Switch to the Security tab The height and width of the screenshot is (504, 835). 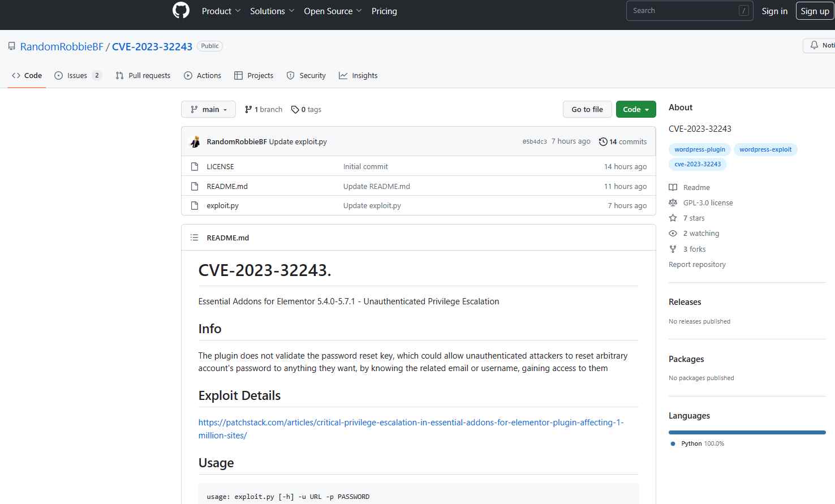306,75
